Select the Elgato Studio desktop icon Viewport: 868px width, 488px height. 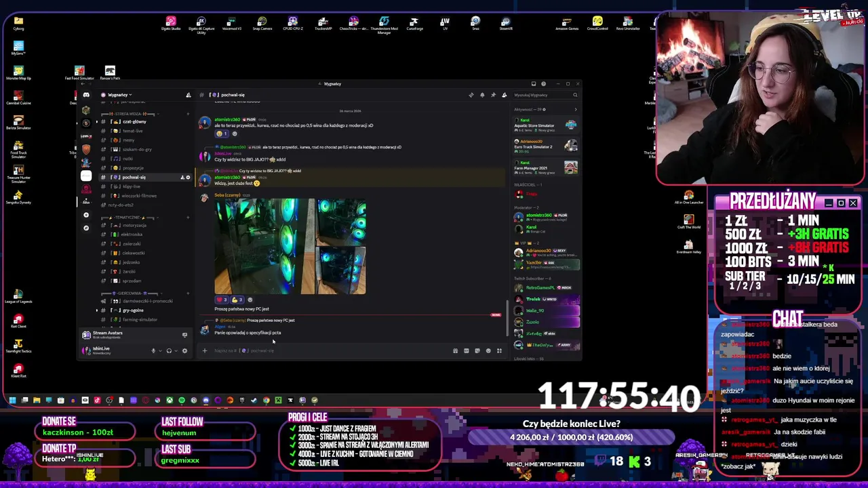click(171, 24)
